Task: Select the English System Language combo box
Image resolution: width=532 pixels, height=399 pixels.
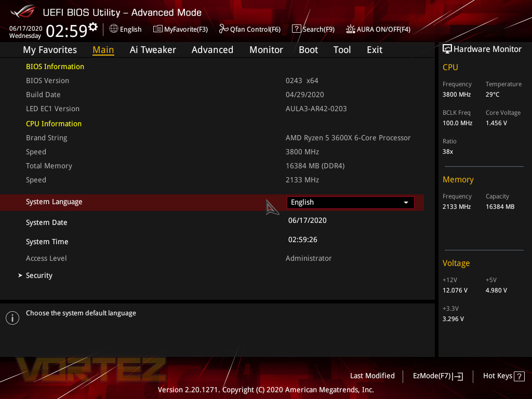Action: (351, 203)
